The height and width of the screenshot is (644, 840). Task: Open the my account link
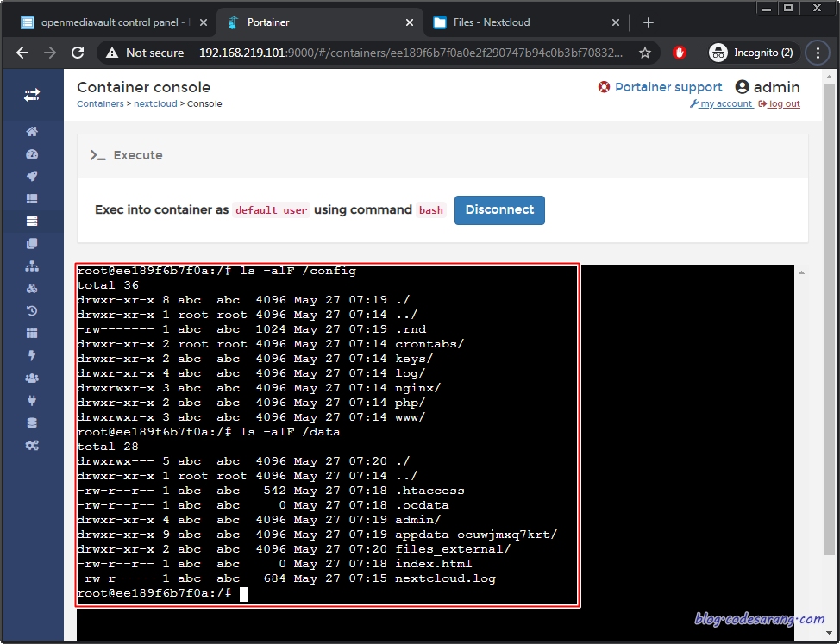(x=721, y=103)
